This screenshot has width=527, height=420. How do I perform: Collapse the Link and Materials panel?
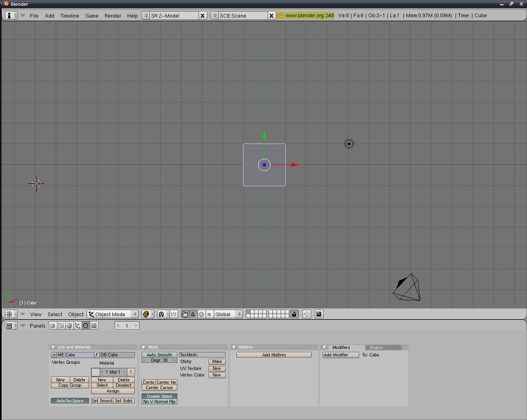pyautogui.click(x=52, y=347)
